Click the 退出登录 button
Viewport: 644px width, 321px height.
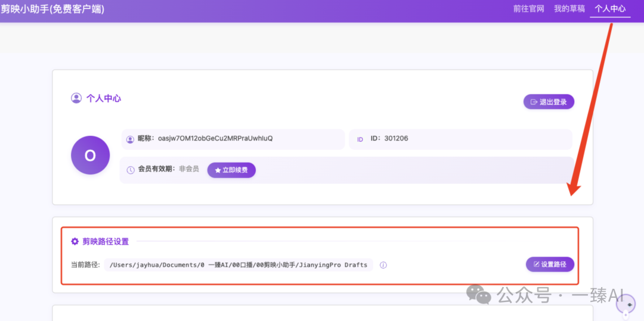pyautogui.click(x=549, y=102)
